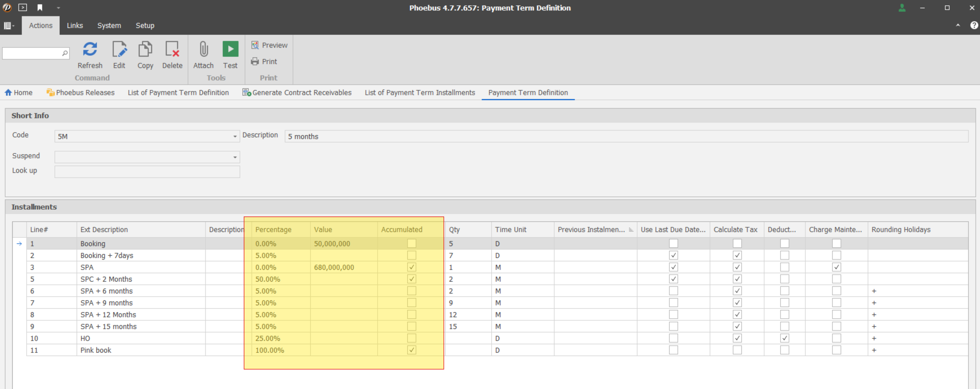Click the help question mark icon
Image resolution: width=980 pixels, height=389 pixels.
[974, 25]
